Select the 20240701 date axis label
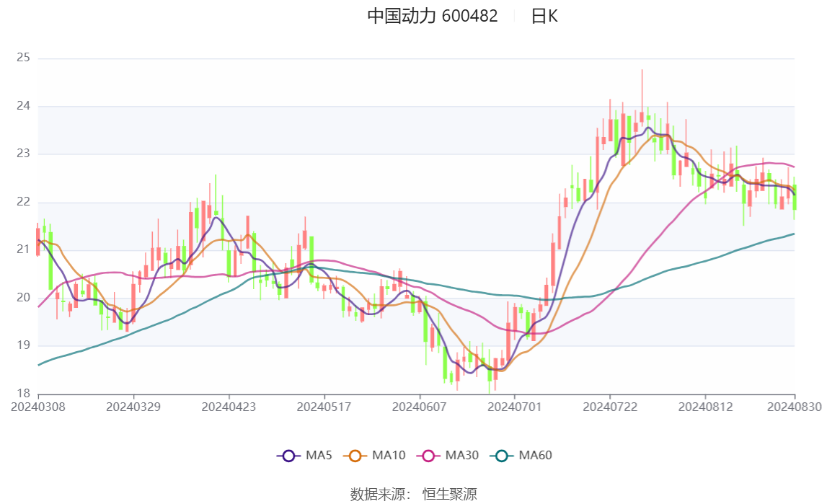This screenshot has width=827, height=504. (x=515, y=407)
